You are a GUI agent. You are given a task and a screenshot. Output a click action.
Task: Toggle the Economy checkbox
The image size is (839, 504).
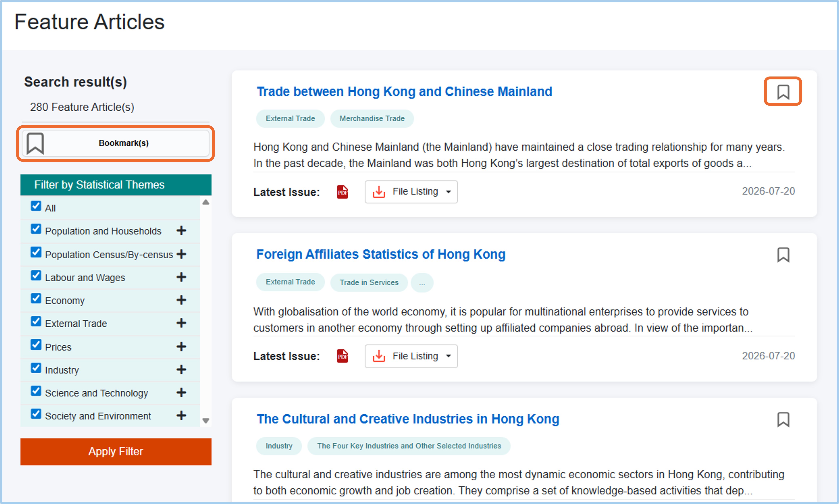[36, 299]
